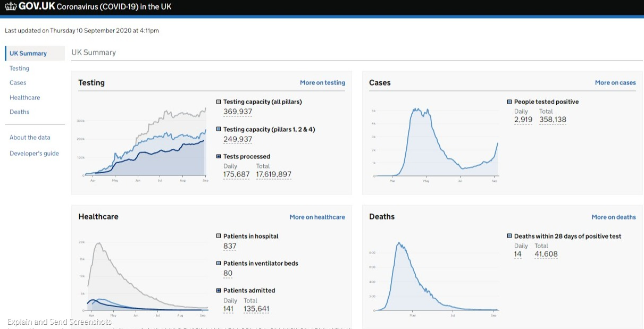This screenshot has width=644, height=329.
Task: Open the Testing sidebar page
Action: pos(19,68)
